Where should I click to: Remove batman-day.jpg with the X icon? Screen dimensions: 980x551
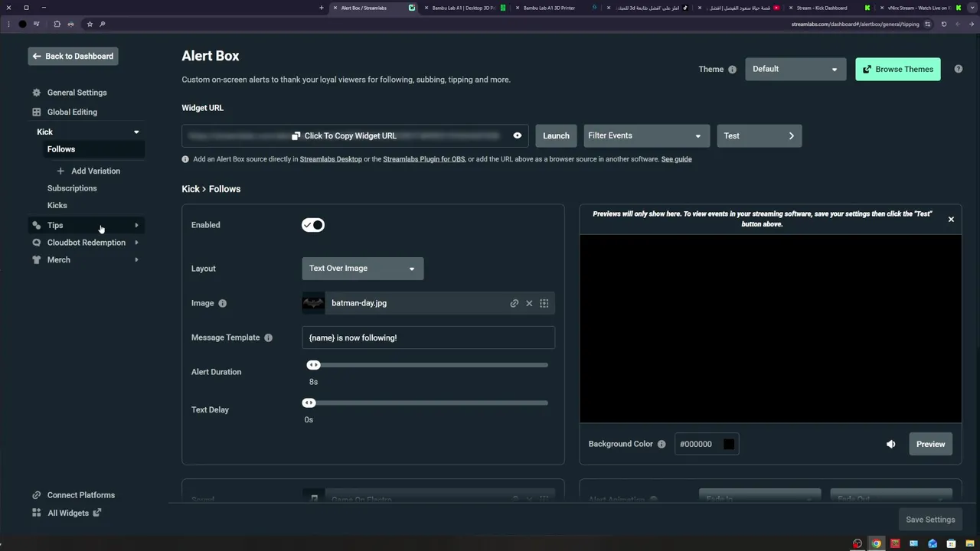click(529, 303)
